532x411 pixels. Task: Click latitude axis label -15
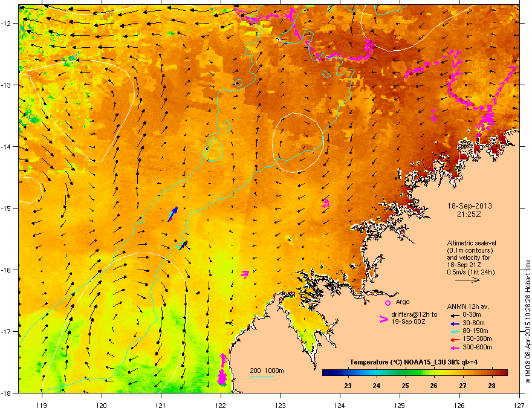(x=7, y=208)
